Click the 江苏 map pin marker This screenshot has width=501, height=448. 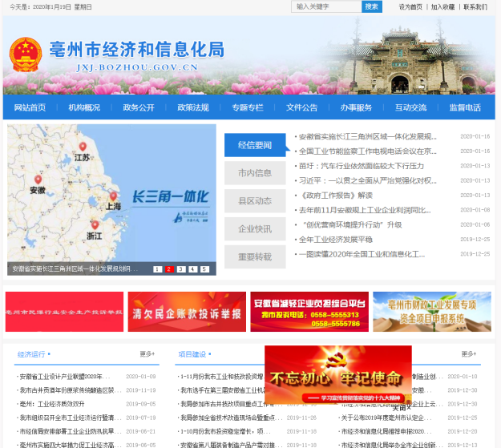click(83, 147)
